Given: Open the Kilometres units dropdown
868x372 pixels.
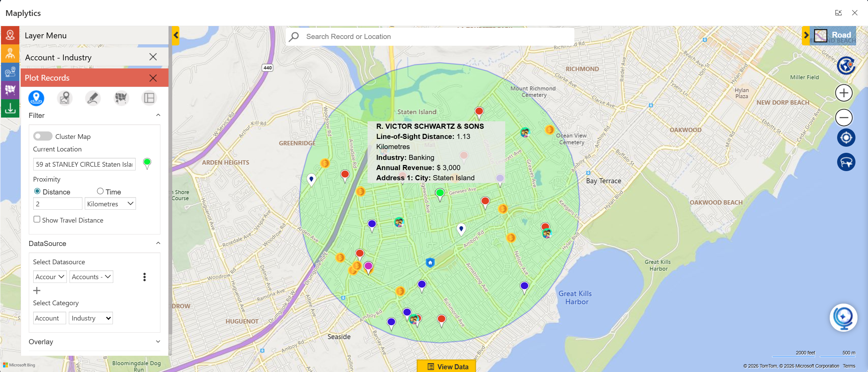Looking at the screenshot, I should coord(110,204).
